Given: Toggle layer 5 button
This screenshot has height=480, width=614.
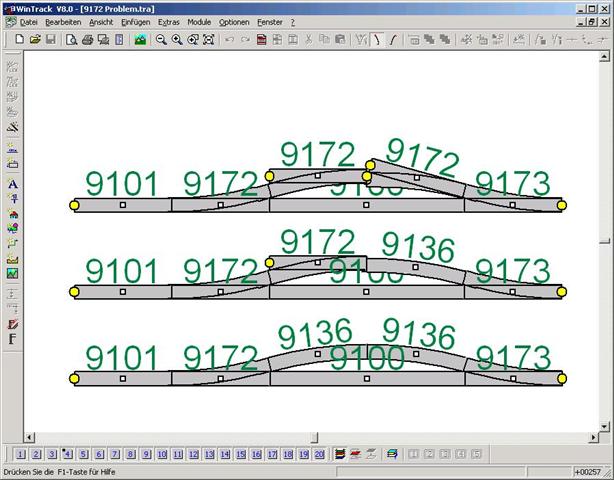Looking at the screenshot, I should [83, 454].
